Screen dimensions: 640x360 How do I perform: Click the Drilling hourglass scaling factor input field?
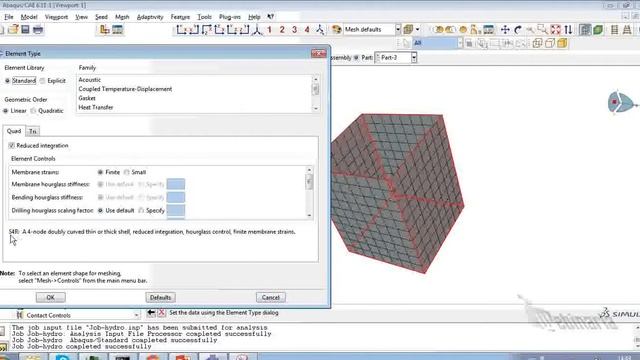pos(176,211)
